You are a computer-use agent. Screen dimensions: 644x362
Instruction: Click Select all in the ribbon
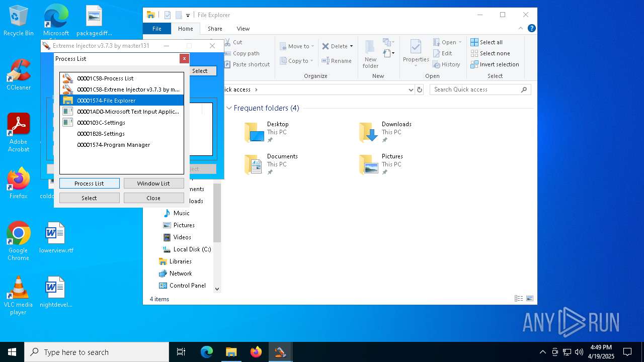pyautogui.click(x=487, y=42)
